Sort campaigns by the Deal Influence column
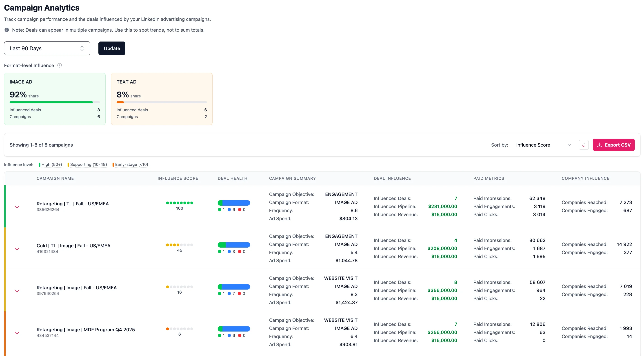This screenshot has width=644, height=356. click(x=392, y=178)
